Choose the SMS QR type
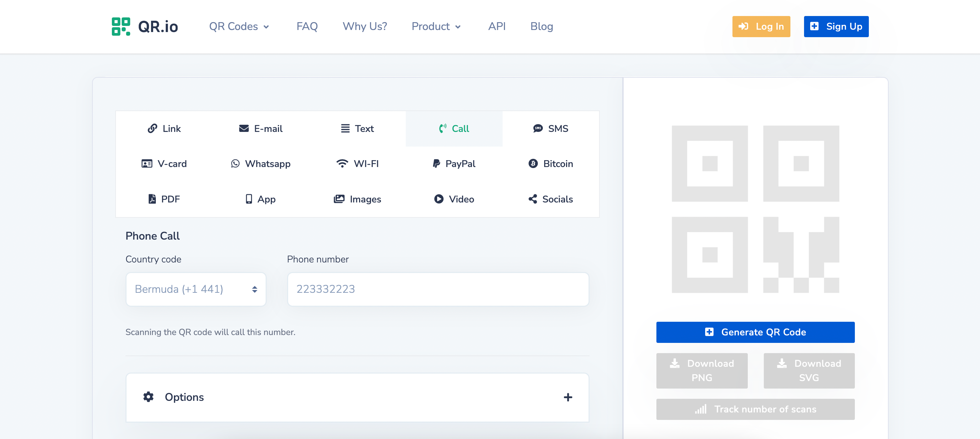Viewport: 980px width, 439px height. coord(550,128)
